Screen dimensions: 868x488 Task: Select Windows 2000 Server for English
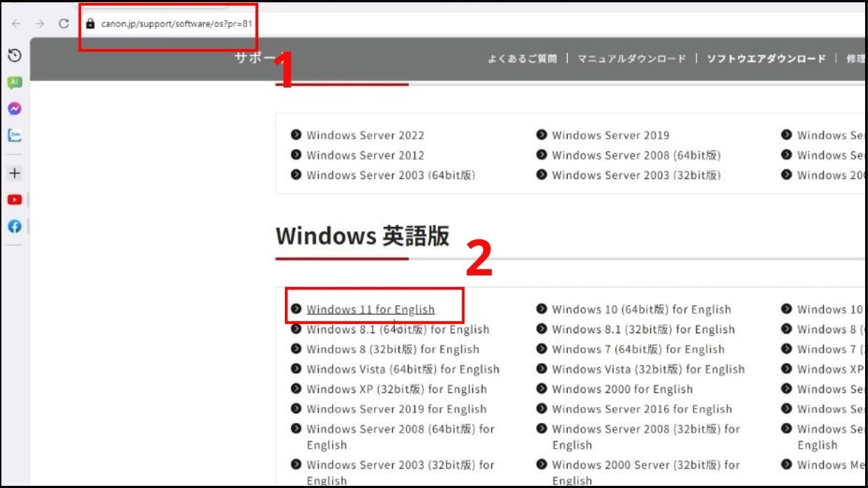(645, 473)
